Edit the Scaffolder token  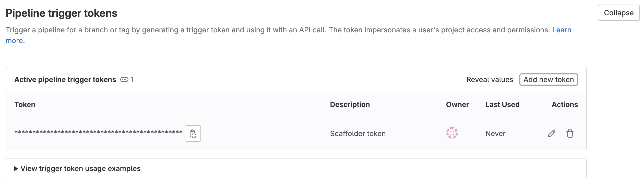[551, 134]
